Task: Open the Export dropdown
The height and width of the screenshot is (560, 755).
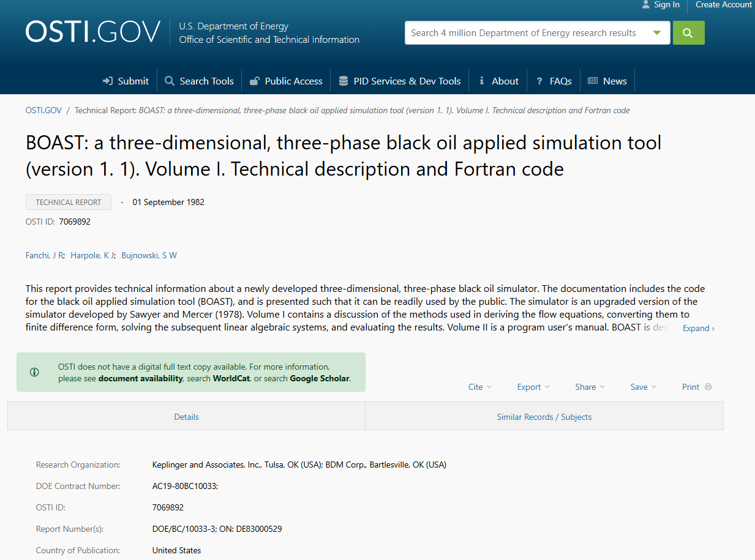Action: coord(533,387)
